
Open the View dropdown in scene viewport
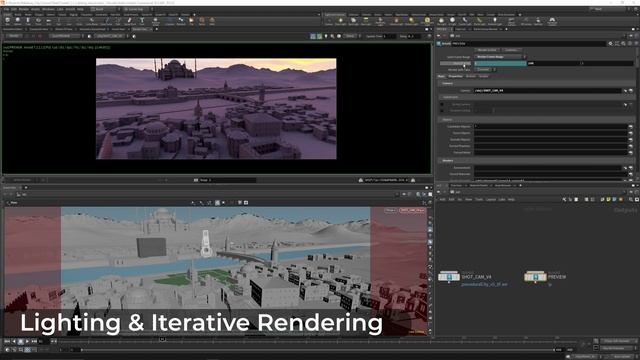coord(13,202)
